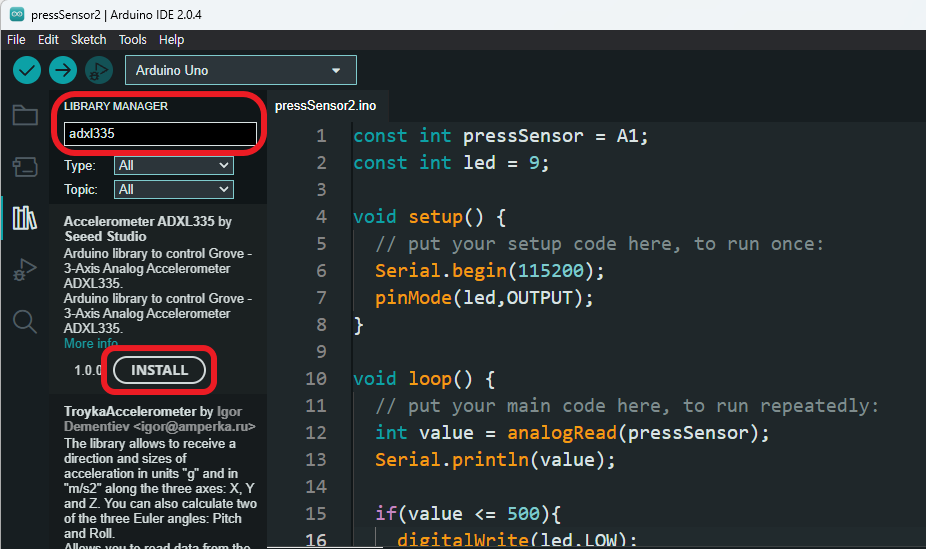
Task: Click the code line const int led = 9
Action: (451, 162)
